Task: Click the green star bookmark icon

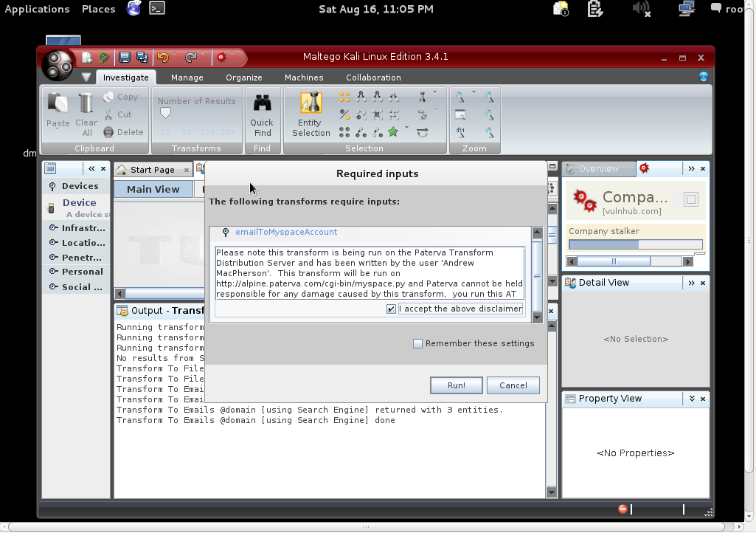Action: (x=393, y=132)
